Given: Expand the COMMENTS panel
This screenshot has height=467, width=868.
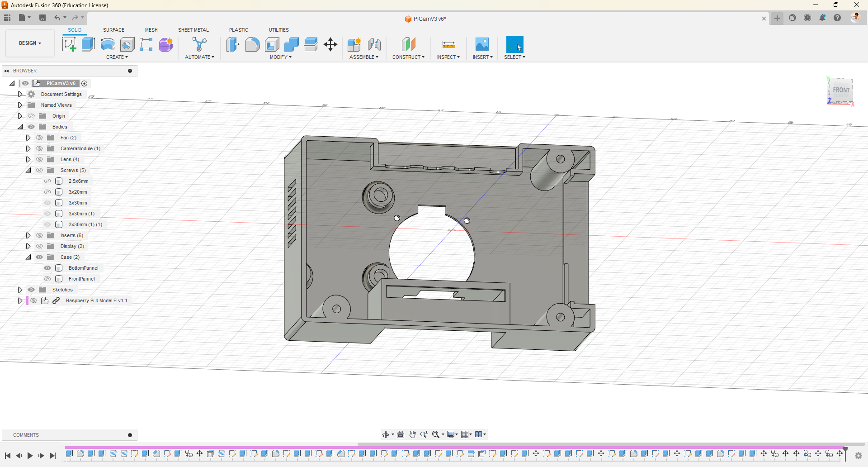Looking at the screenshot, I should (x=130, y=435).
